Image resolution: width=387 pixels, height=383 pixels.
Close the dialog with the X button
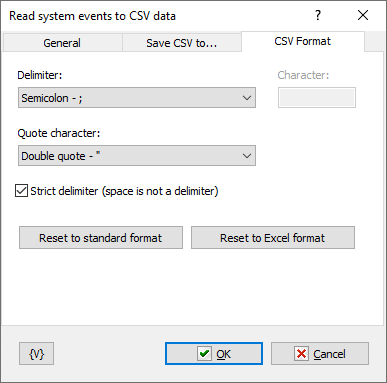pyautogui.click(x=363, y=15)
